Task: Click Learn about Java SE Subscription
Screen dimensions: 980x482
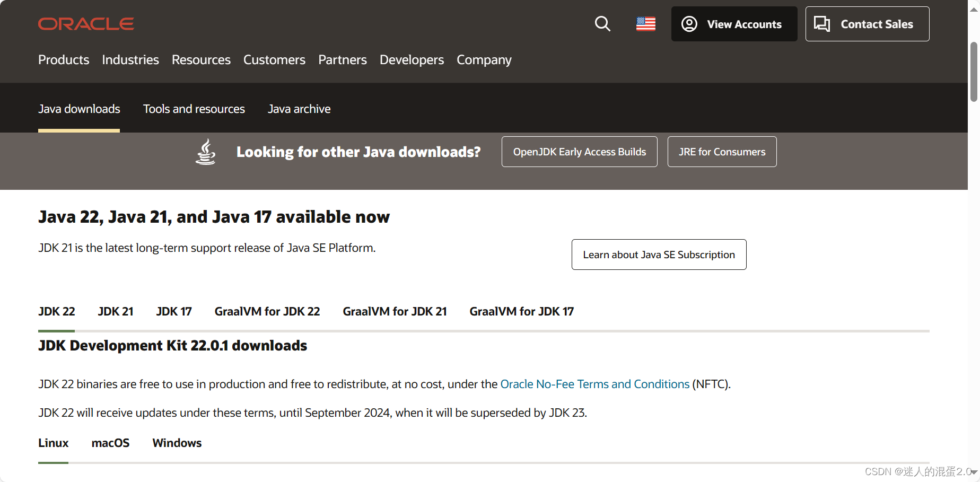Action: [659, 255]
